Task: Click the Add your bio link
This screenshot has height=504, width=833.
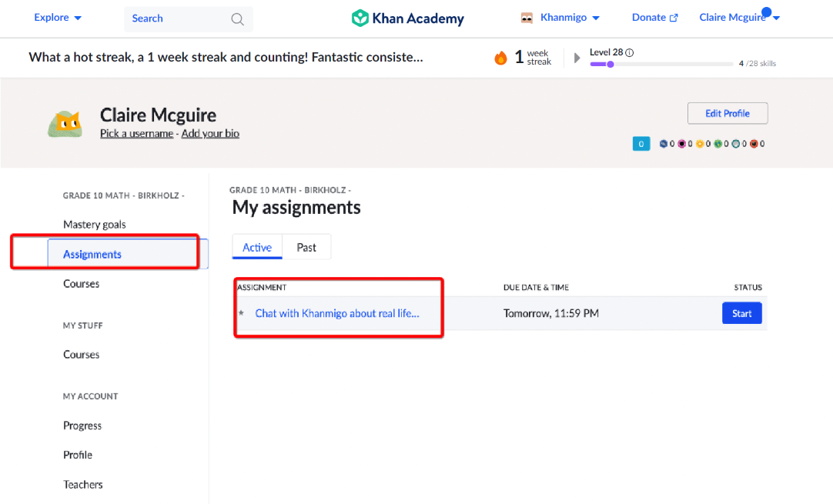Action: pyautogui.click(x=210, y=133)
